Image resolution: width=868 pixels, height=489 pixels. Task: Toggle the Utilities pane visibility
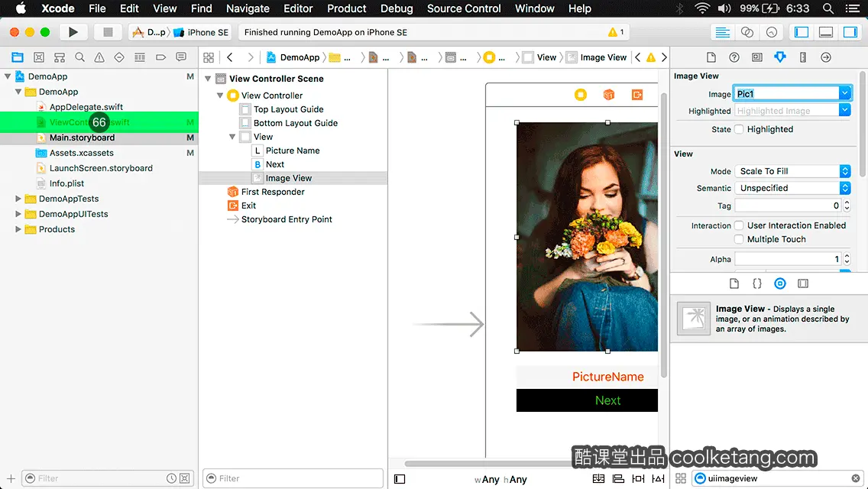pos(850,32)
